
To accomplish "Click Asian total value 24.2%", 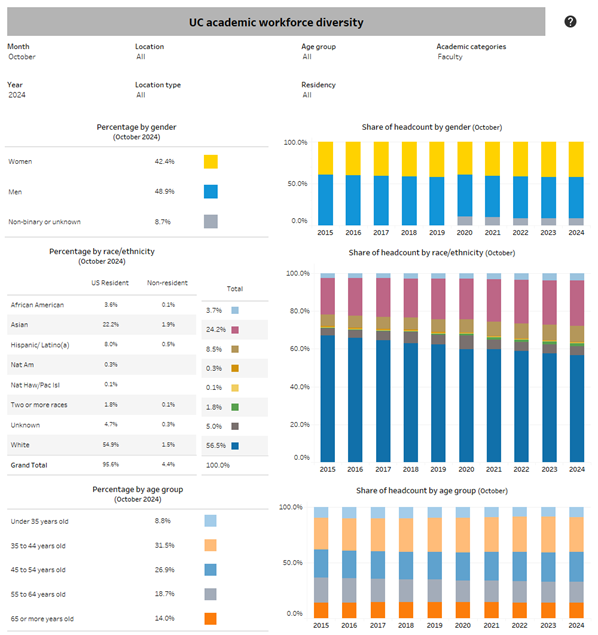I will (216, 330).
